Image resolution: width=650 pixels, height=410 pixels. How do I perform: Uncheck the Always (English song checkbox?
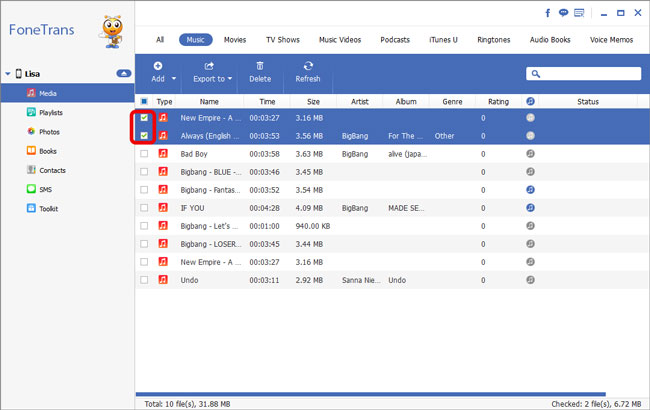pyautogui.click(x=144, y=136)
